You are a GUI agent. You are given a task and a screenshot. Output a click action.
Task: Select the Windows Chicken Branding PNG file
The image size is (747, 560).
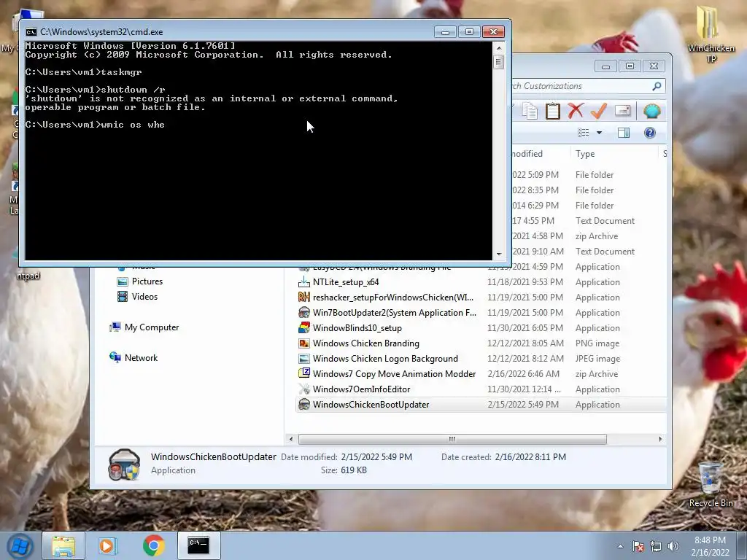(366, 343)
